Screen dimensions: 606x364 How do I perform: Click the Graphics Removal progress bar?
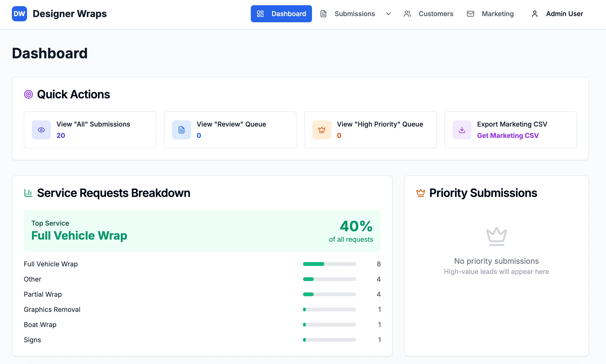[330, 309]
